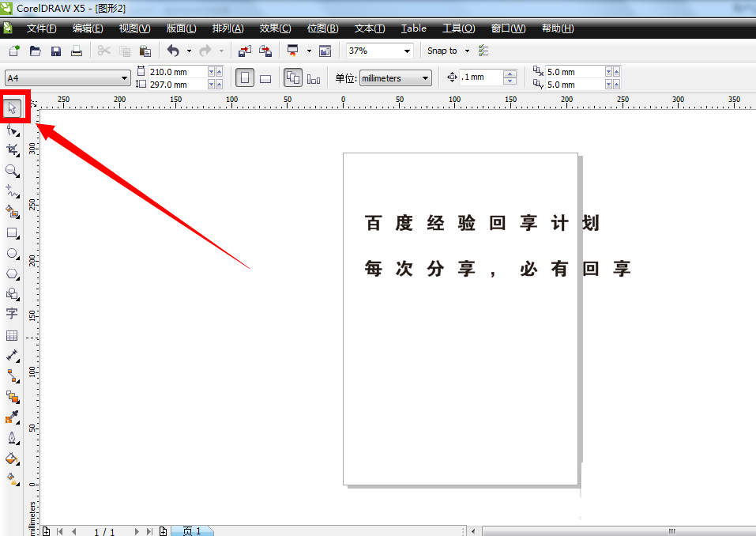Choose the Text tool
This screenshot has height=536, width=756.
coord(13,314)
